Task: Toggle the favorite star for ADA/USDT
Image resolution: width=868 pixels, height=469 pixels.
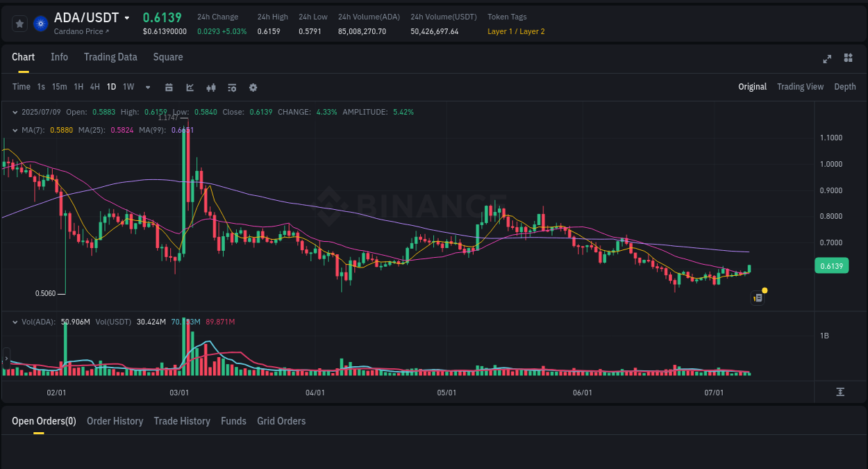Action: [x=19, y=23]
